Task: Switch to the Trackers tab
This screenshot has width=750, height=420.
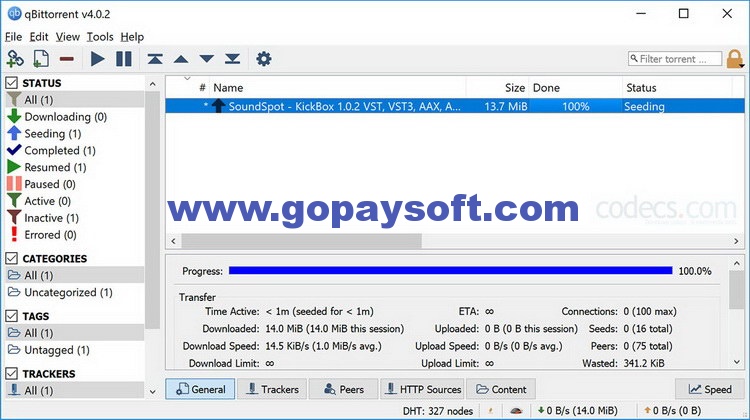Action: pos(273,389)
